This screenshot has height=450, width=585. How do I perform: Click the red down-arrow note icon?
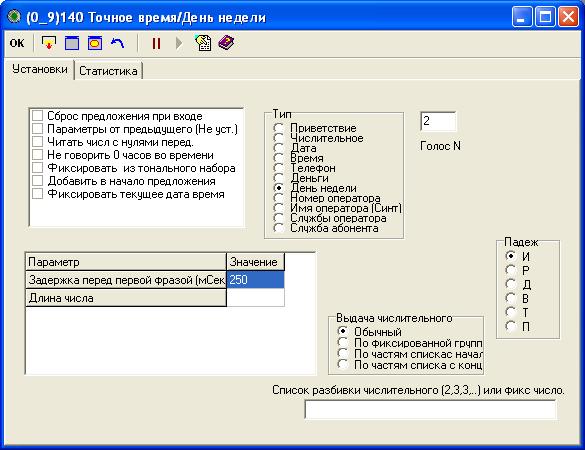click(x=49, y=43)
